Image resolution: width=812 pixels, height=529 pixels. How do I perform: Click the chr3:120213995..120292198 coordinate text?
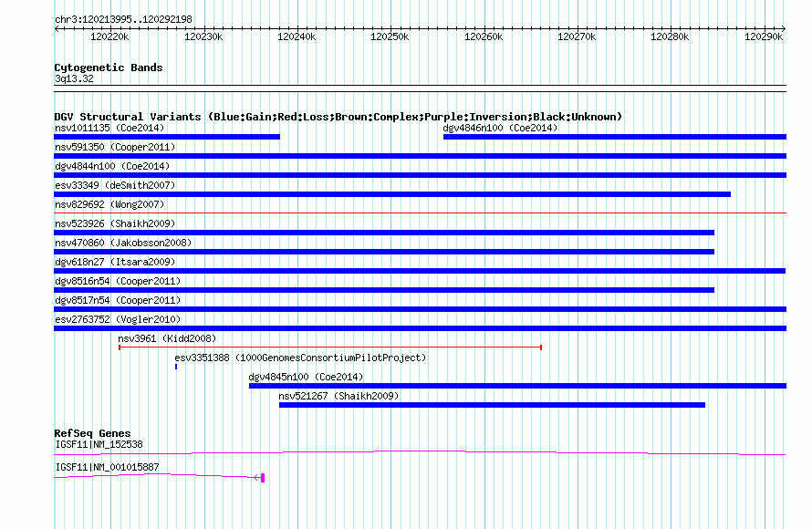click(x=123, y=19)
